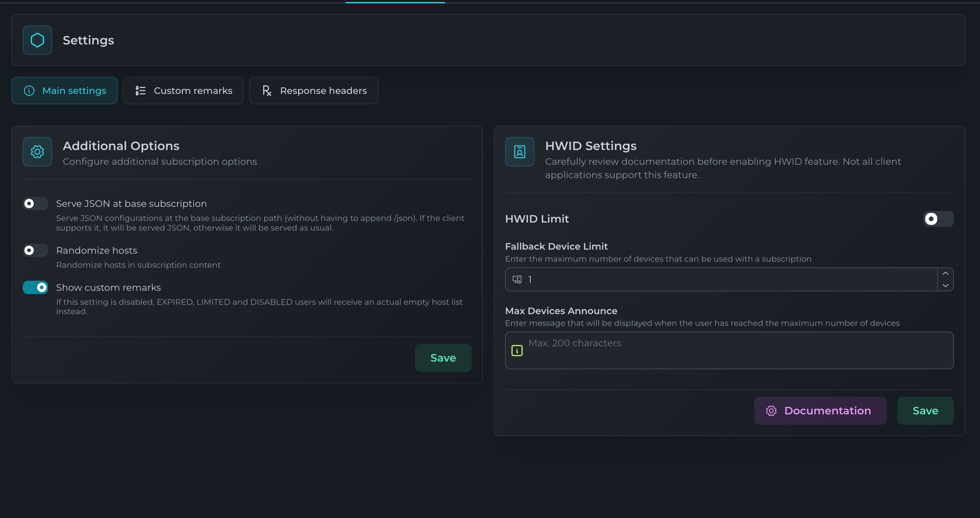Click the 'Enter the maximum number of devices' hint

pos(658,259)
